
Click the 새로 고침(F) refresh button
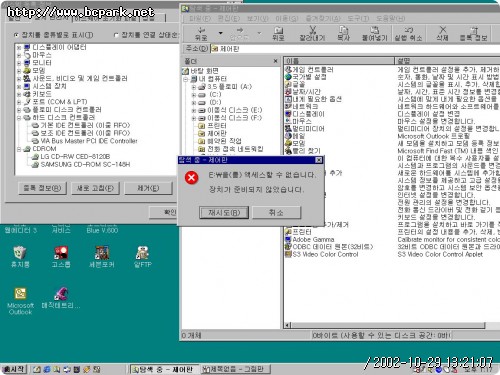click(x=95, y=188)
